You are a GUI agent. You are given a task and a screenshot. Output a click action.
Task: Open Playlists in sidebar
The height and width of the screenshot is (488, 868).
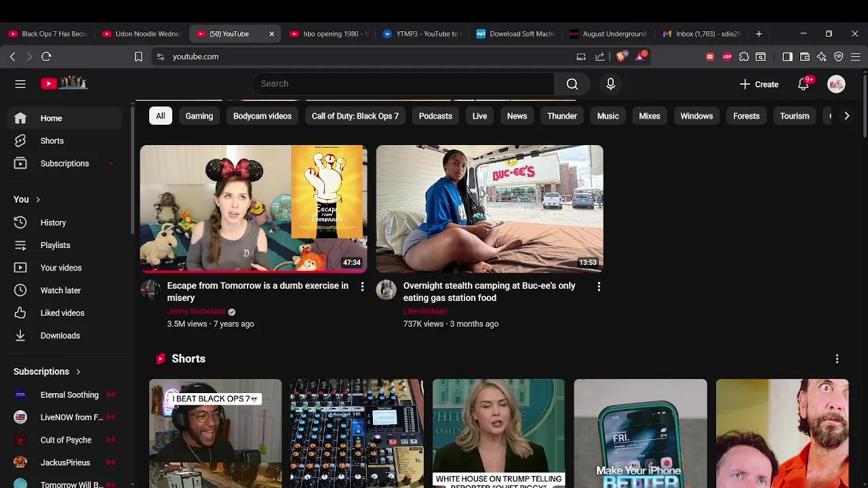coord(66,245)
